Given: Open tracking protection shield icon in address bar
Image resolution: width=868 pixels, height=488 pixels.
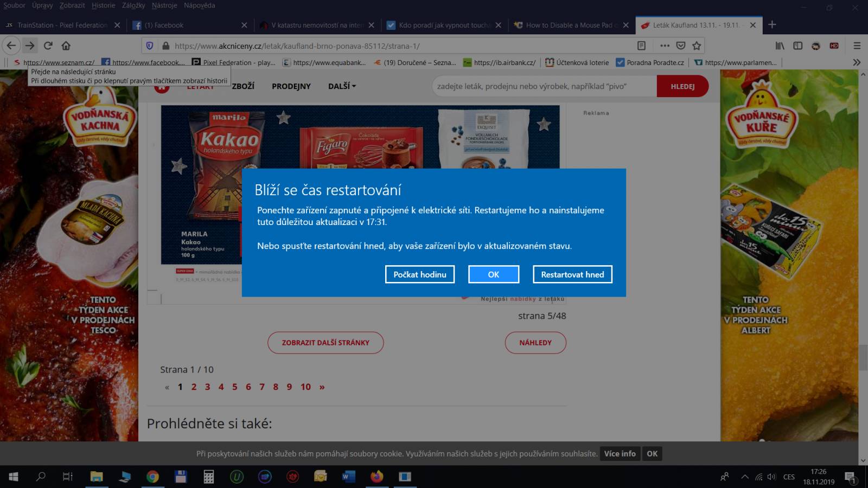Looking at the screenshot, I should pyautogui.click(x=150, y=46).
